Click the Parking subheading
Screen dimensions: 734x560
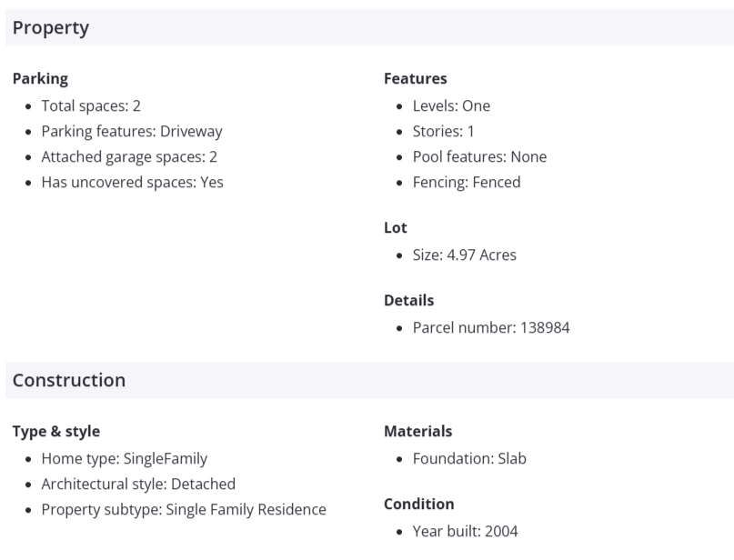click(40, 79)
